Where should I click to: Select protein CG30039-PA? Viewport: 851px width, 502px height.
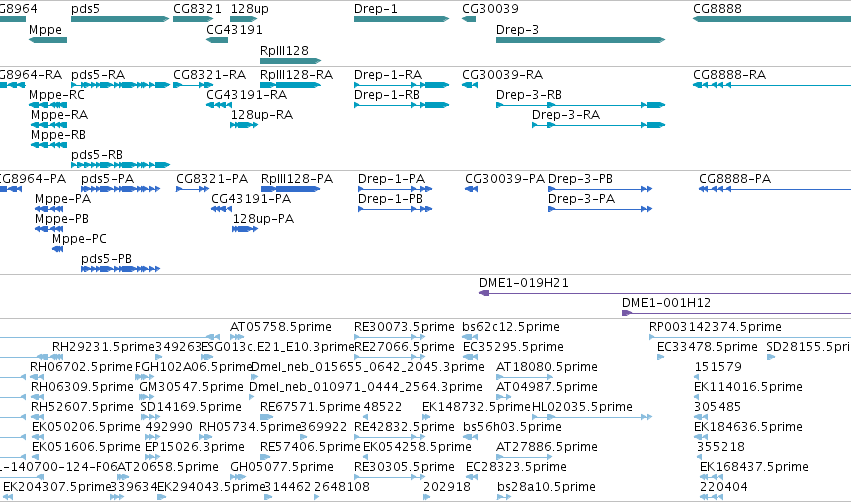click(472, 189)
